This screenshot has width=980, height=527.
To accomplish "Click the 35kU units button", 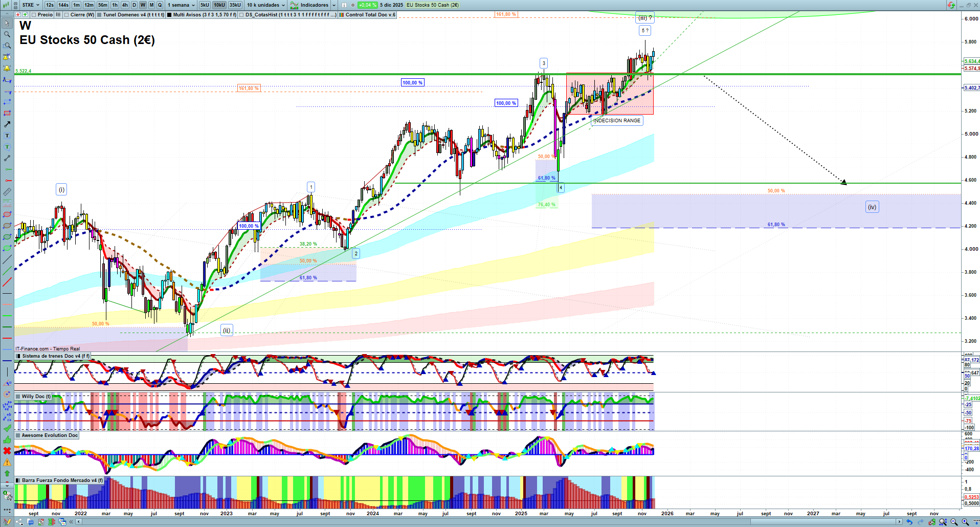I will tap(235, 5).
